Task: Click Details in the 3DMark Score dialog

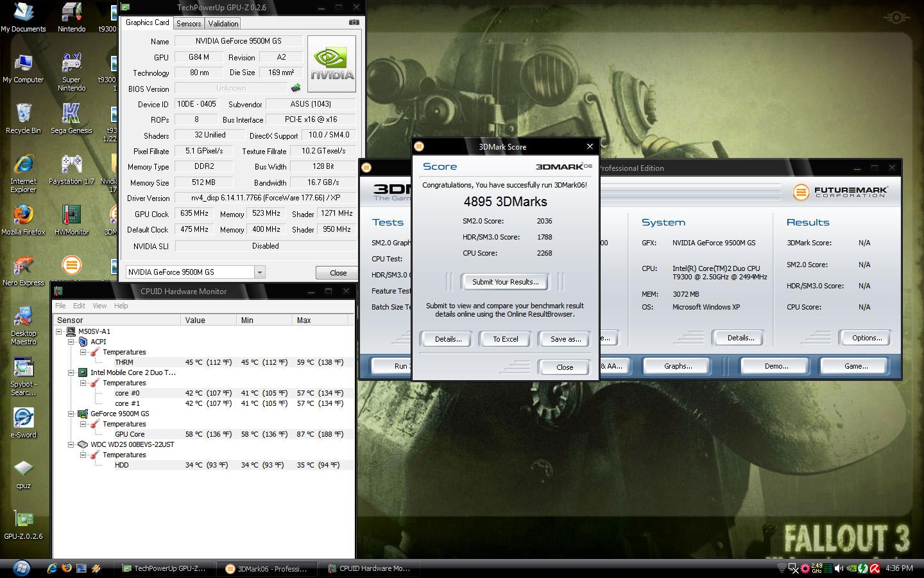Action: [448, 339]
